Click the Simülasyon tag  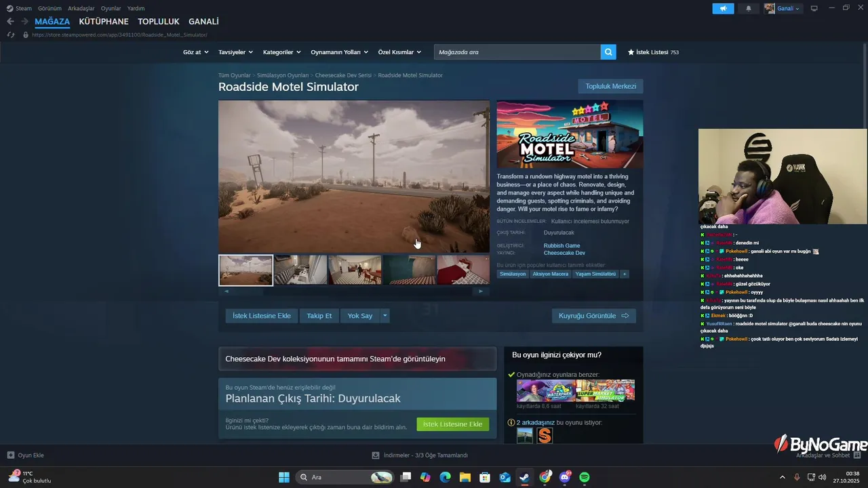coord(513,274)
